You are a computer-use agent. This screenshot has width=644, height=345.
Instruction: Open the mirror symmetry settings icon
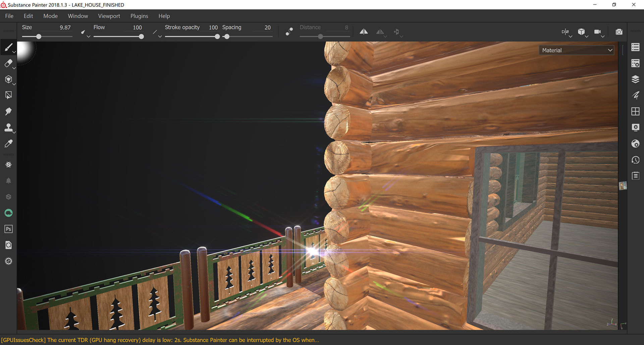(380, 32)
